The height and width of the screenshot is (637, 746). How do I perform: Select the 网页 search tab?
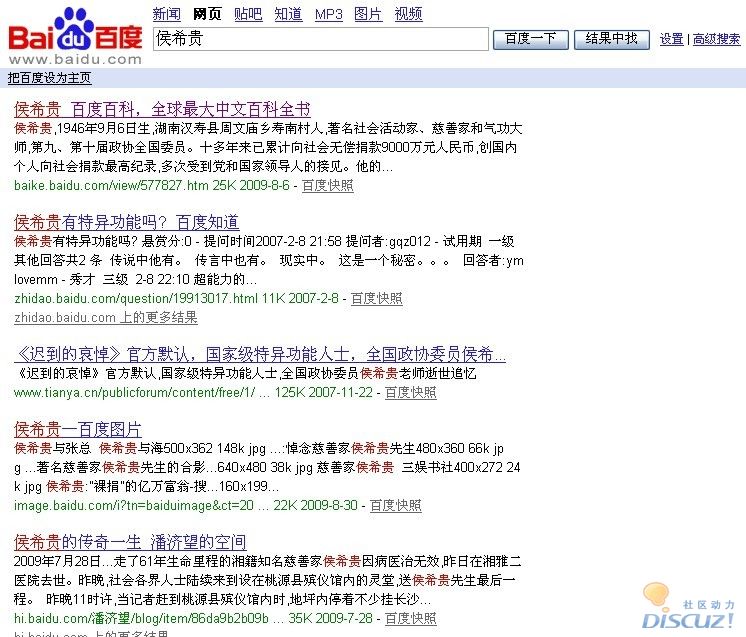207,14
